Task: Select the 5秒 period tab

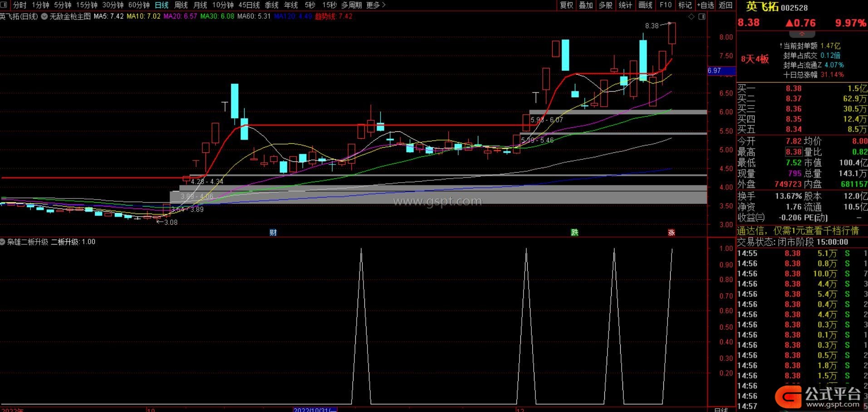Action: tap(310, 5)
